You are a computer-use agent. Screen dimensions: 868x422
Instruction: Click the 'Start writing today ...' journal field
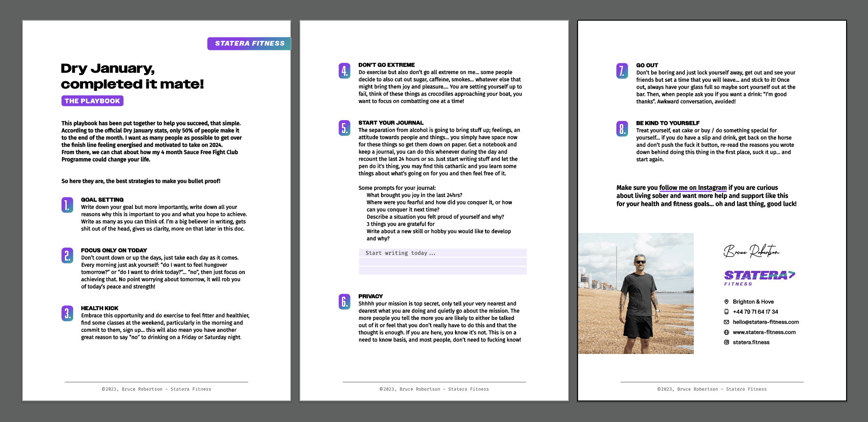click(443, 253)
